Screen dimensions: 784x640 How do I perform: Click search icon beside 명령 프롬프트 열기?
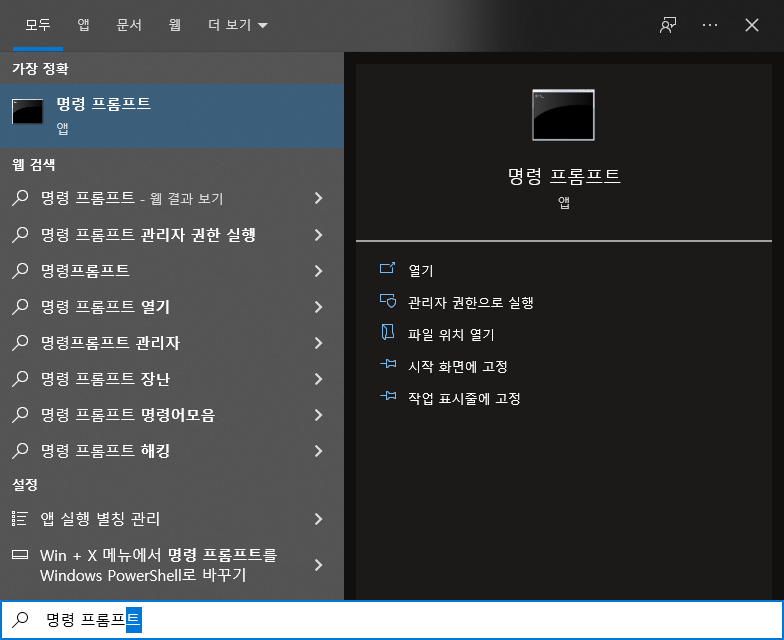click(x=20, y=306)
